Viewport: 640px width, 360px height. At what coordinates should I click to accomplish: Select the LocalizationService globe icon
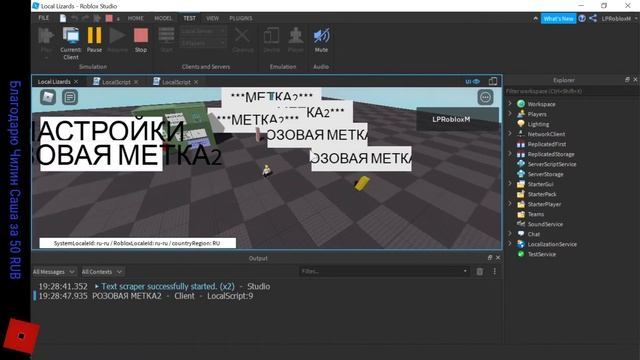point(521,244)
